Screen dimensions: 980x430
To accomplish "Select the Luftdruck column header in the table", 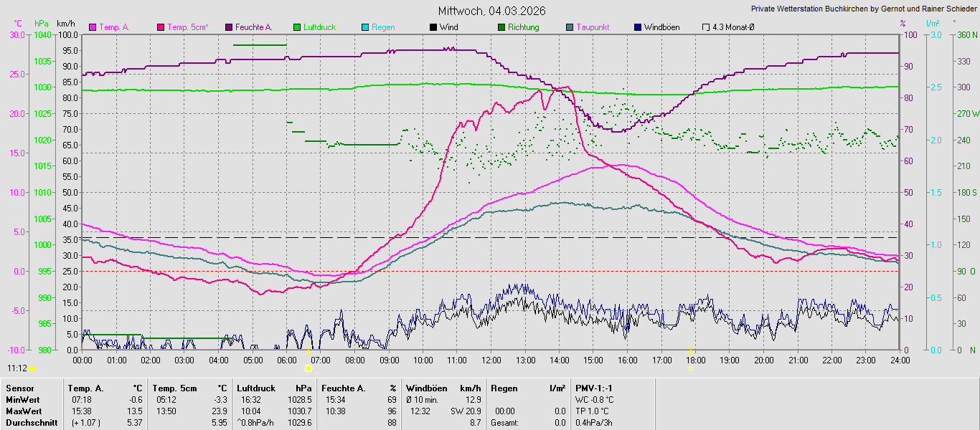I will click(x=255, y=388).
